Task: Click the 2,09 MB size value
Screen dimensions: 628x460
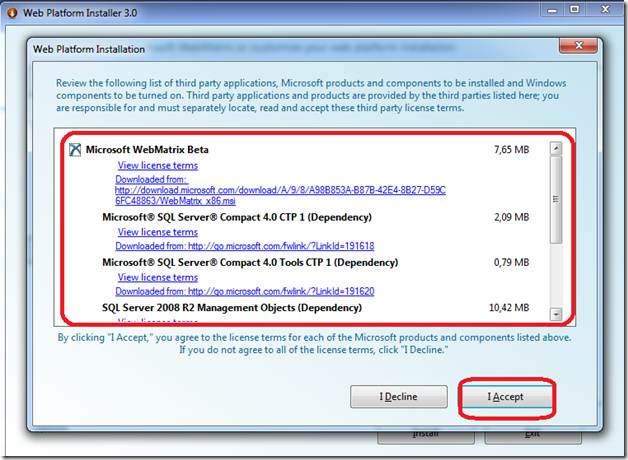Action: (511, 217)
